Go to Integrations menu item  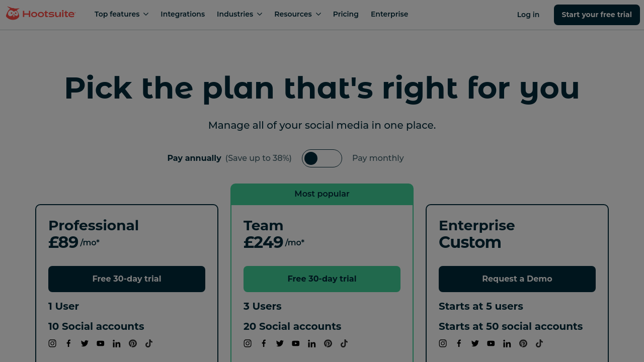[x=183, y=14]
